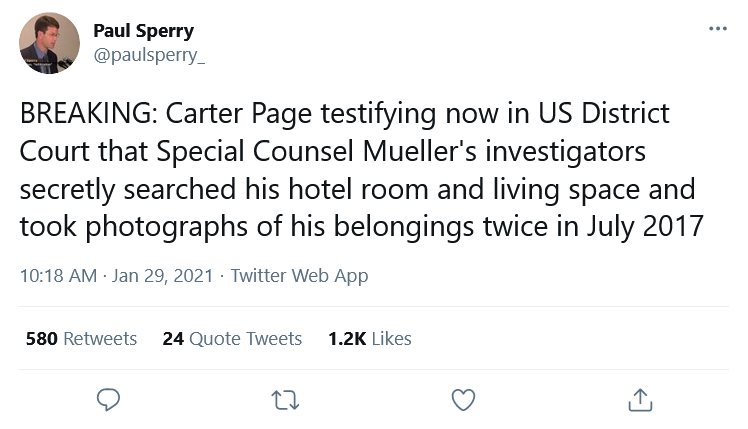Click the retweet arrows icon
The width and height of the screenshot is (748, 429).
coord(285,400)
